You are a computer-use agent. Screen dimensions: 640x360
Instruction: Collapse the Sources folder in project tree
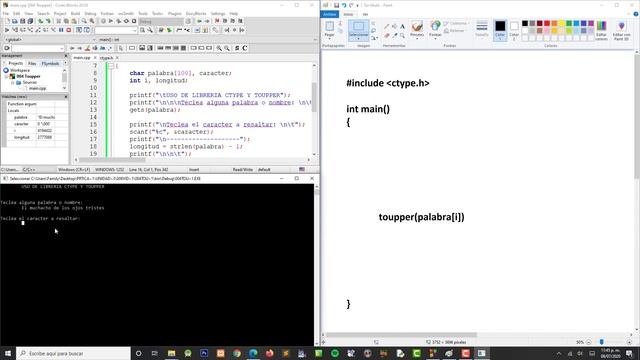coord(13,82)
